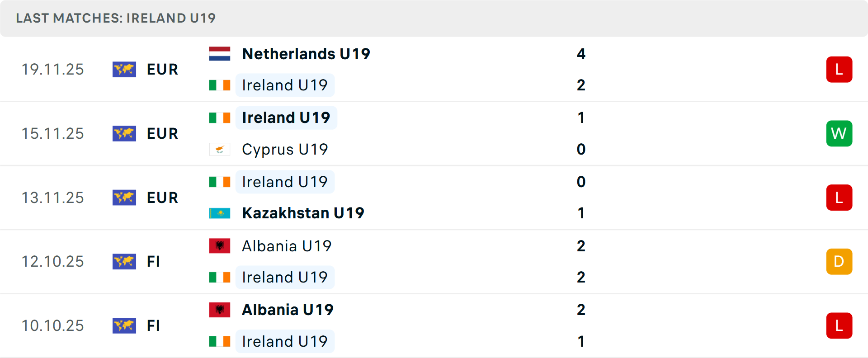Click the Ireland flag beside Netherlands match
Image resolution: width=868 pixels, height=358 pixels.
pyautogui.click(x=220, y=85)
